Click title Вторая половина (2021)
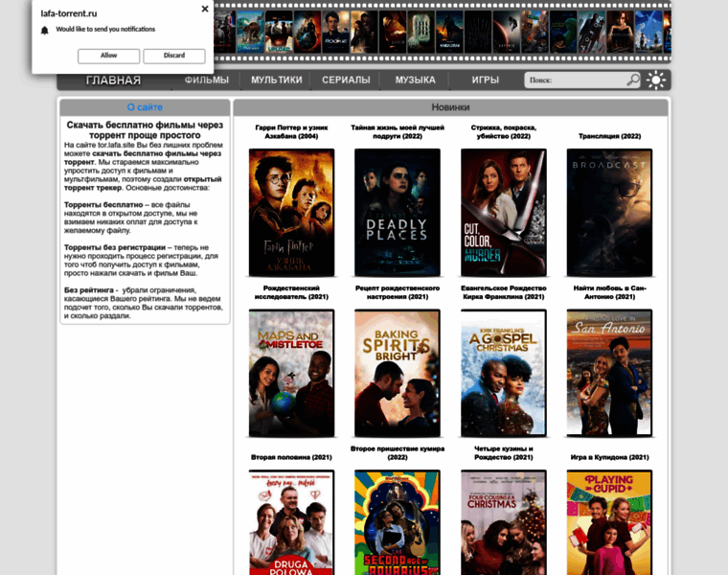 click(x=291, y=457)
